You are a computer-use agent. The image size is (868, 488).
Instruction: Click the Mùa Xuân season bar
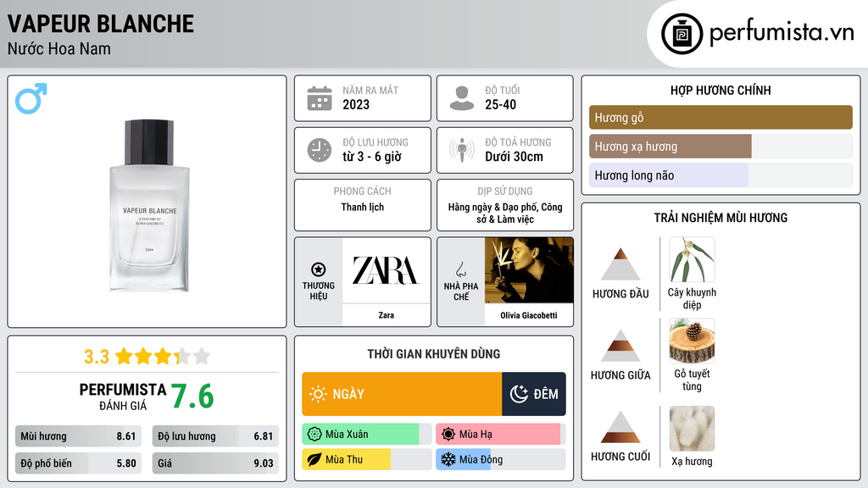tap(367, 435)
